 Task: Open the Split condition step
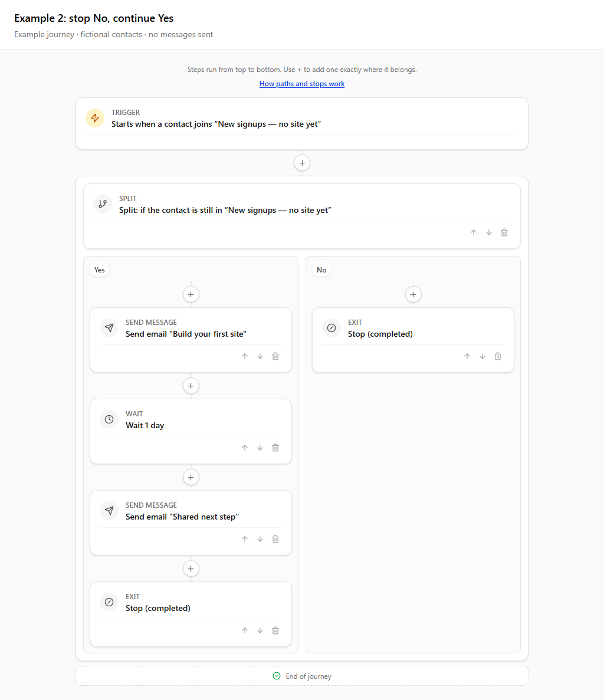pos(302,216)
